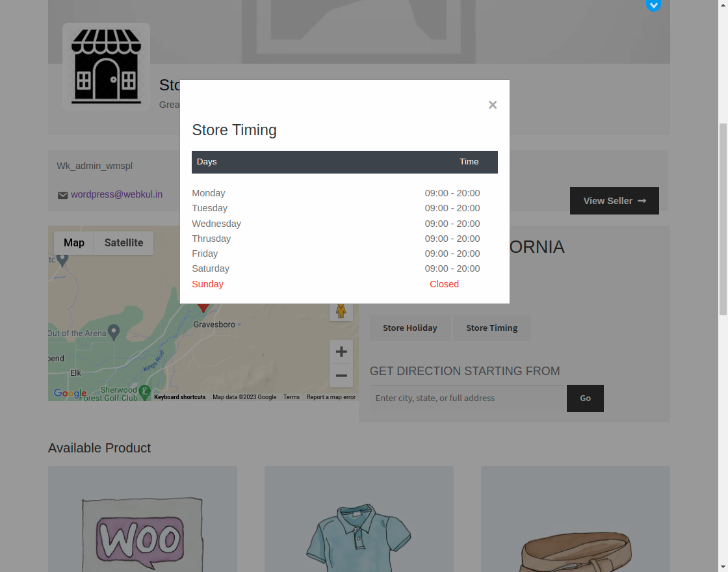Open Store Holiday details
The width and height of the screenshot is (728, 572).
pyautogui.click(x=410, y=328)
